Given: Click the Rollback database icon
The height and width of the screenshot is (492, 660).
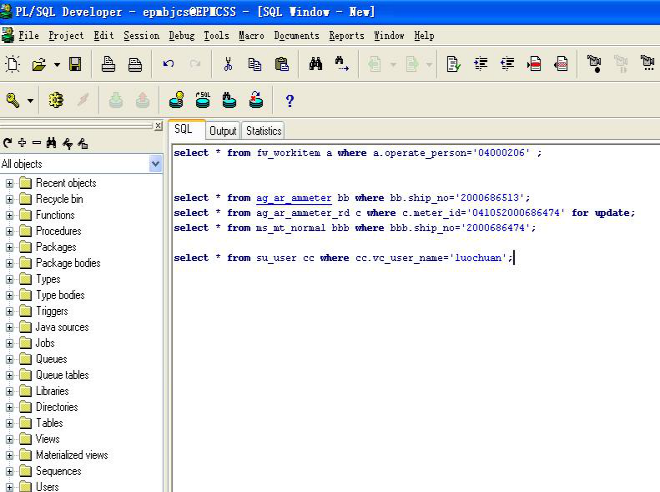Looking at the screenshot, I should click(143, 100).
